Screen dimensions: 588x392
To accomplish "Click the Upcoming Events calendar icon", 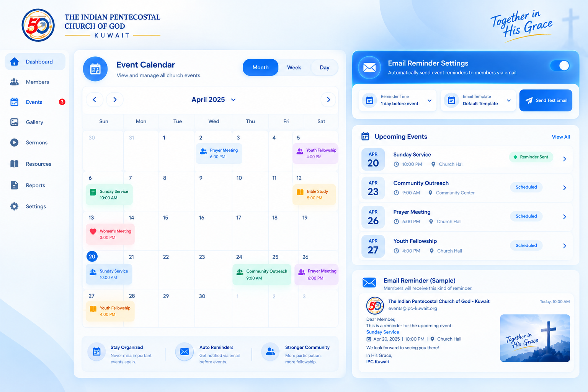I will pyautogui.click(x=365, y=136).
